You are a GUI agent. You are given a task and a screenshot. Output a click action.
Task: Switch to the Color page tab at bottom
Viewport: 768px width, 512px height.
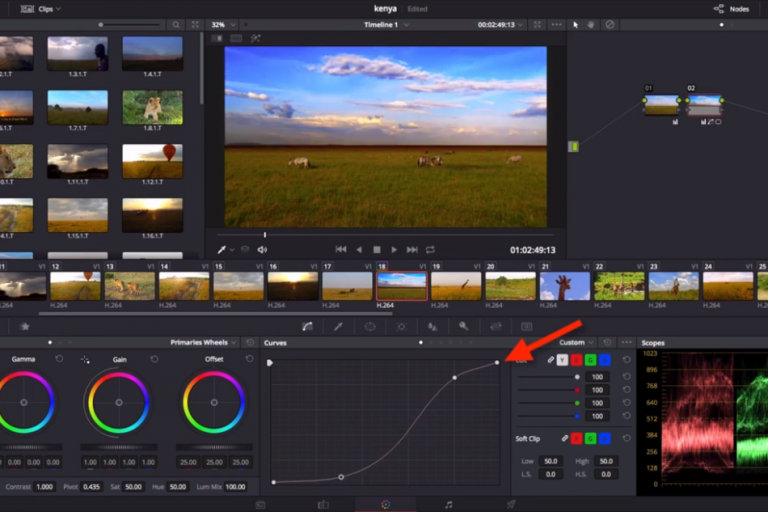(x=385, y=505)
